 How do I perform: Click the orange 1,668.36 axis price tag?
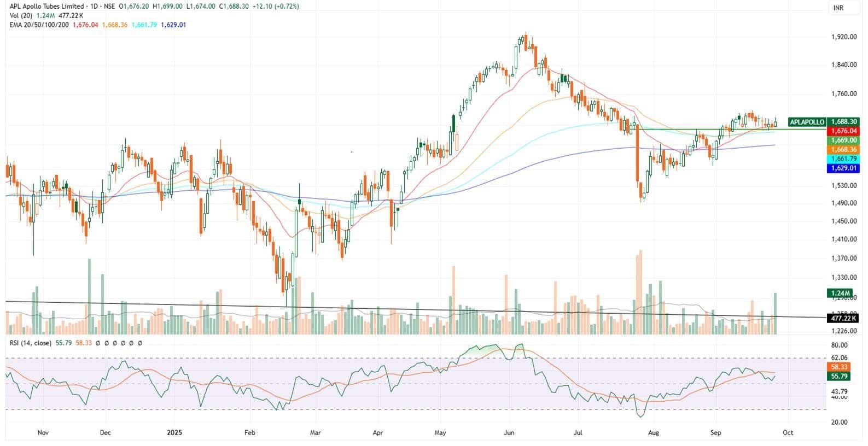pos(843,149)
